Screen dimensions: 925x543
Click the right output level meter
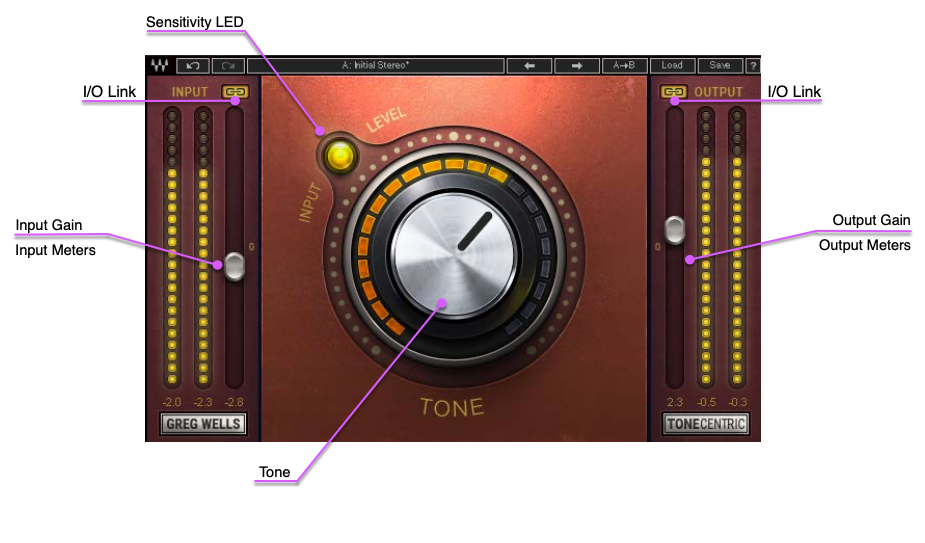pyautogui.click(x=737, y=247)
